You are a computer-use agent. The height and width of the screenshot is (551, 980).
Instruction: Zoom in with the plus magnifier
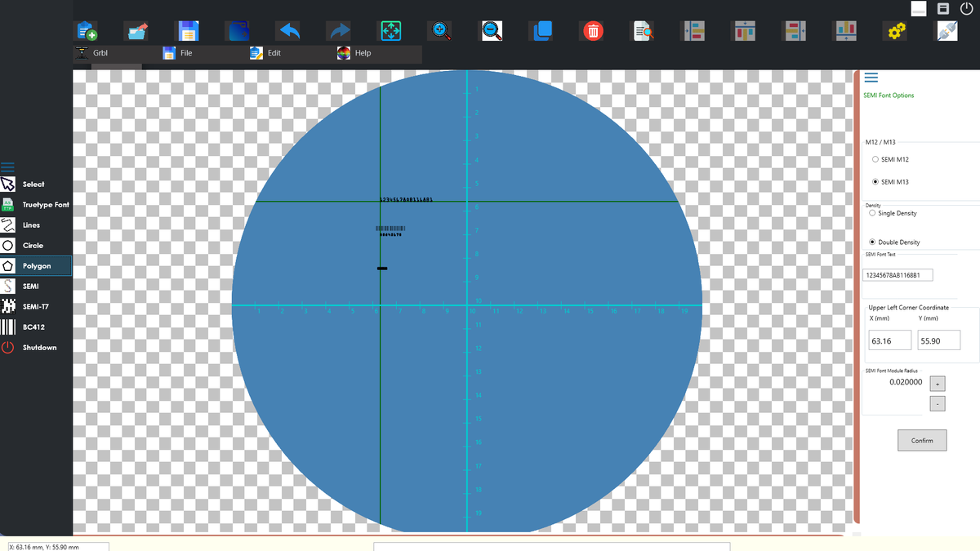click(x=440, y=31)
